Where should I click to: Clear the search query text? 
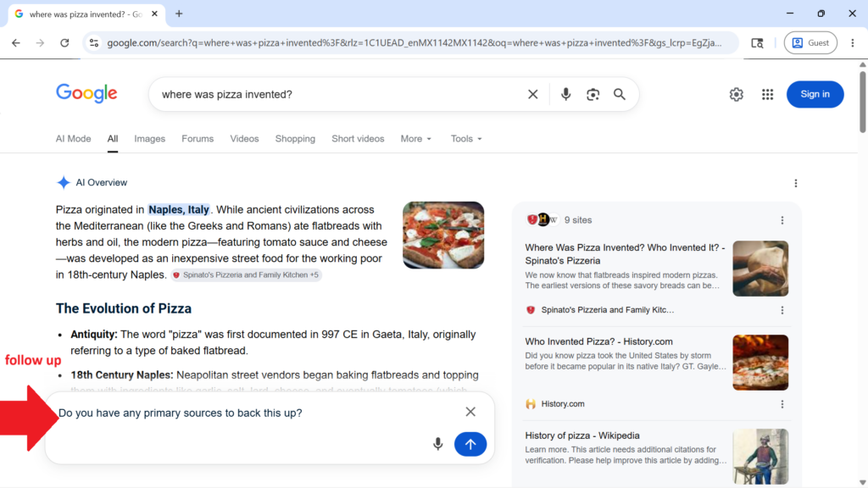pos(532,94)
